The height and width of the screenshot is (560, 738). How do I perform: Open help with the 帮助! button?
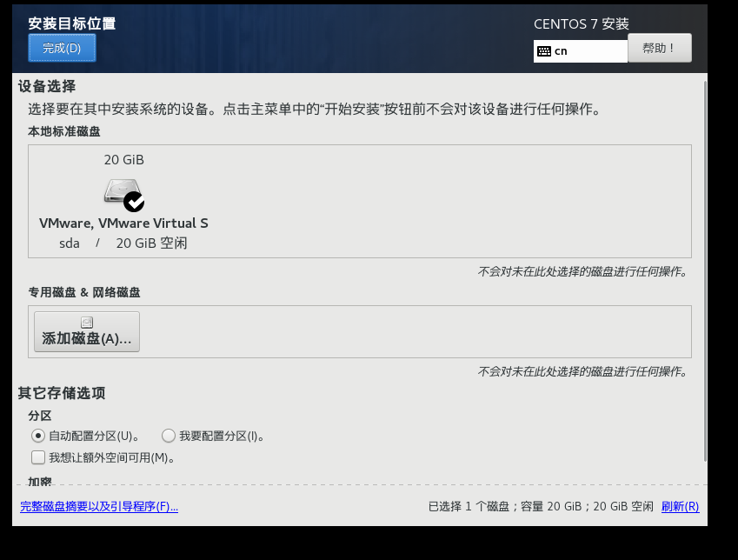coord(660,48)
